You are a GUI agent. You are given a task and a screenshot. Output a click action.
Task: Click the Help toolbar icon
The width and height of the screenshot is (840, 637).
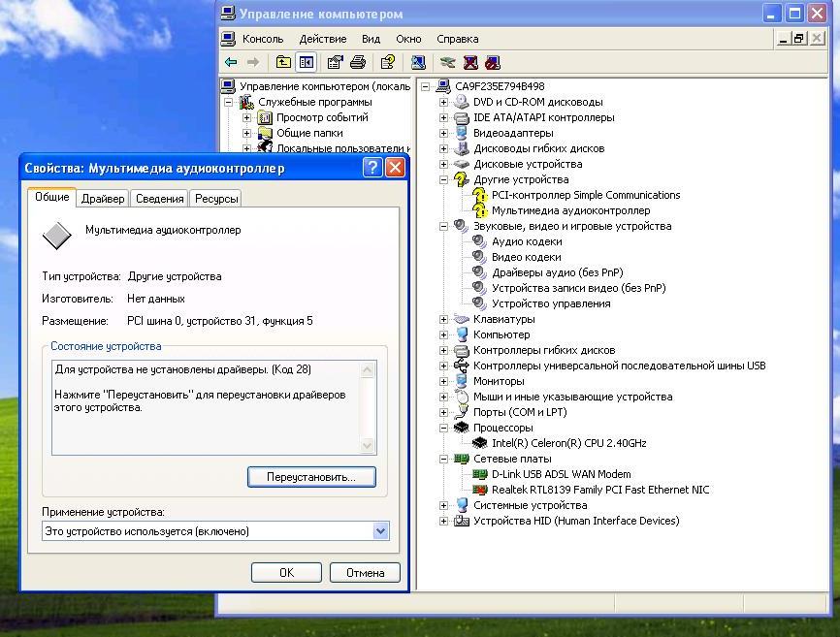[388, 62]
